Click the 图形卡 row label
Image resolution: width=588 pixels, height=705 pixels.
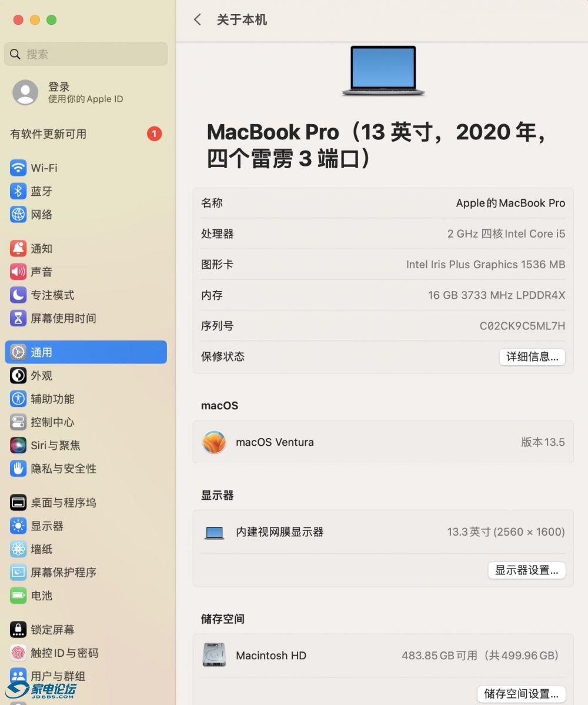(x=217, y=265)
